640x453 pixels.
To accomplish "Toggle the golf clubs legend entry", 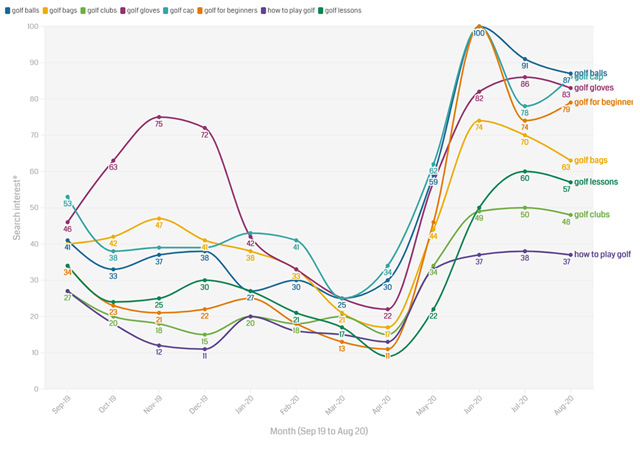I will (x=98, y=11).
